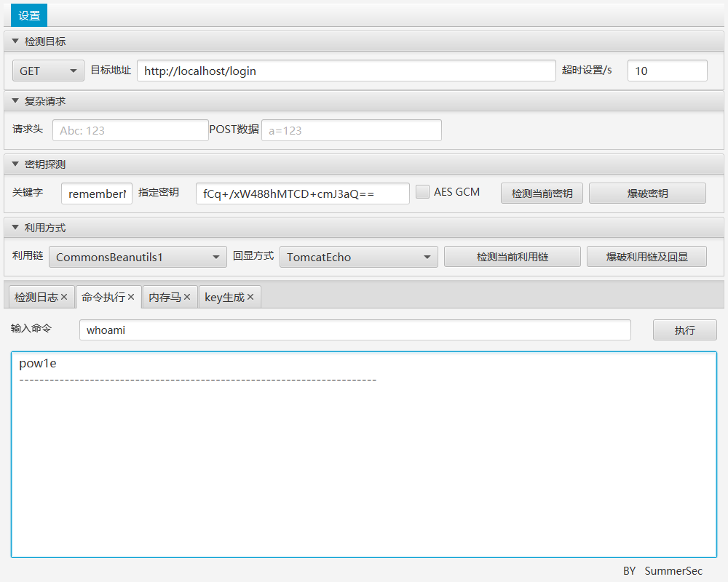This screenshot has width=728, height=582.
Task: Collapse the 利用方式 section
Action: 15,228
